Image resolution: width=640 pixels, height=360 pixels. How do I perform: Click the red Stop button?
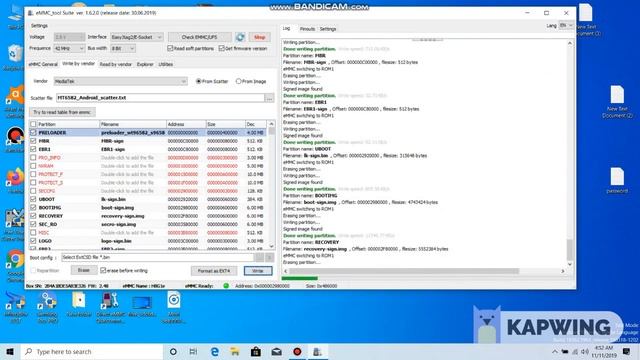[260, 37]
